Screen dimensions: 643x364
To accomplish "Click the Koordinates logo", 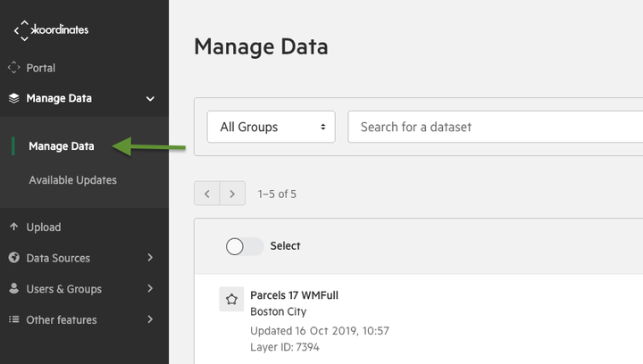I will pyautogui.click(x=51, y=30).
